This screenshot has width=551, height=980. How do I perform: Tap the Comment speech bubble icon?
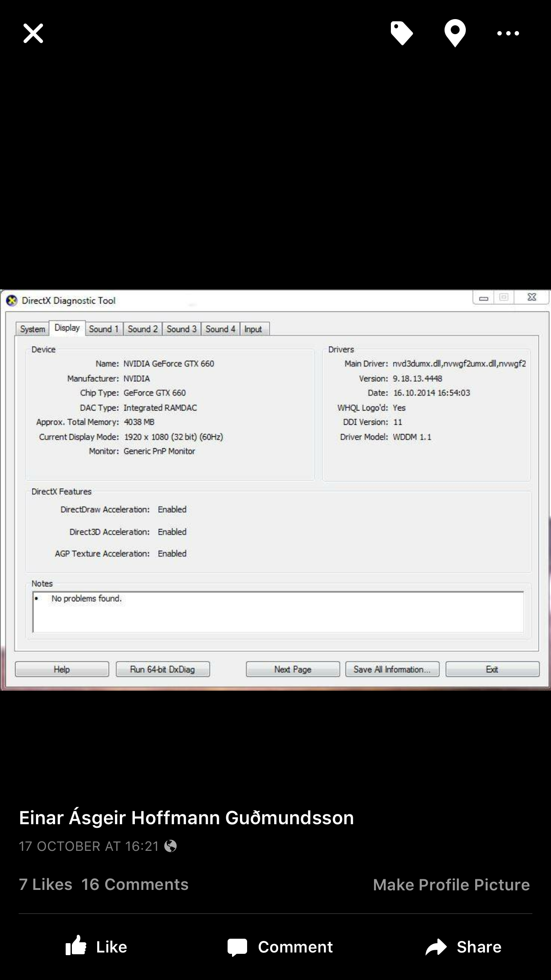pyautogui.click(x=237, y=947)
